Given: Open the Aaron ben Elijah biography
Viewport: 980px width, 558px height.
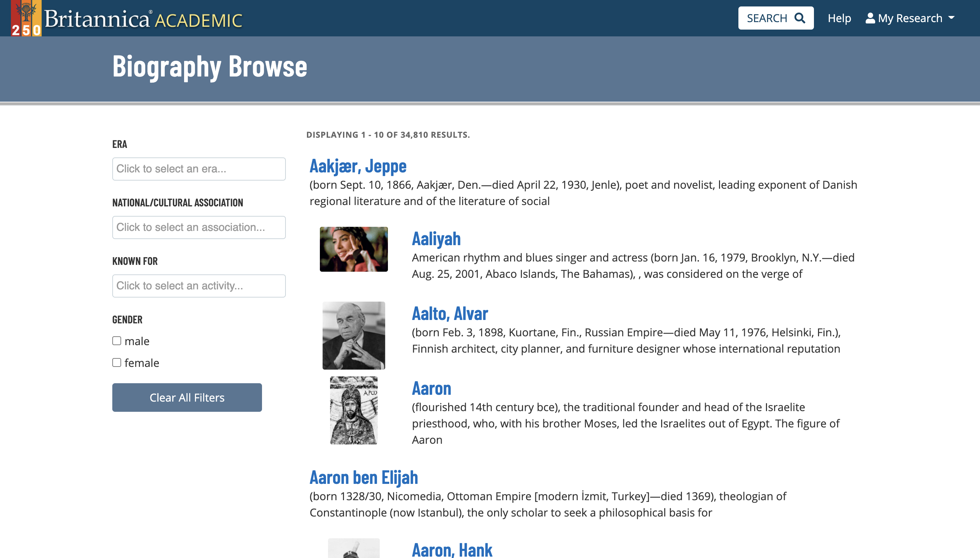Looking at the screenshot, I should coord(363,477).
